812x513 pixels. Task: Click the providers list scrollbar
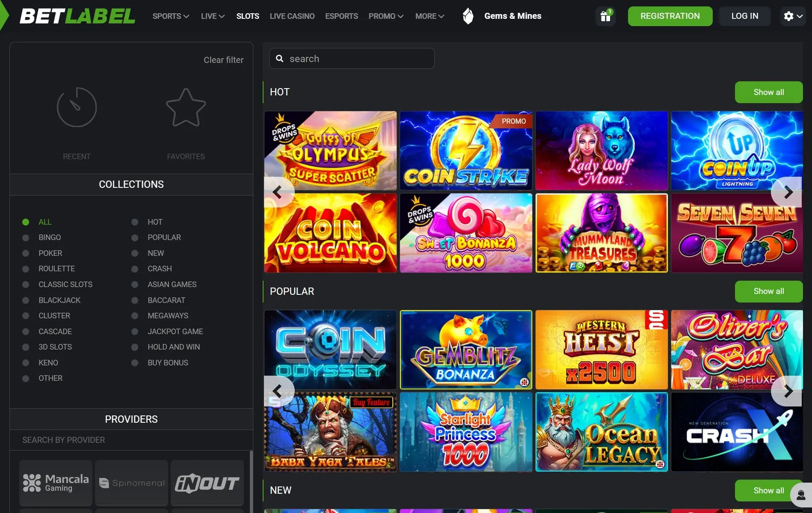251,481
